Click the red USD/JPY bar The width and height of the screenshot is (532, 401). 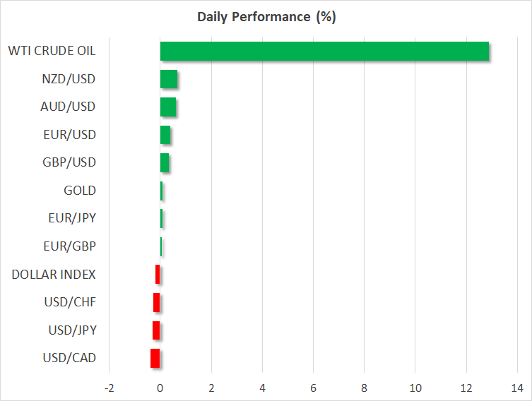(x=156, y=330)
